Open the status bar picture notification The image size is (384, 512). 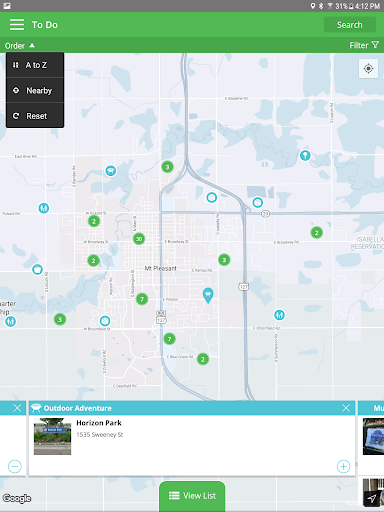click(x=7, y=6)
